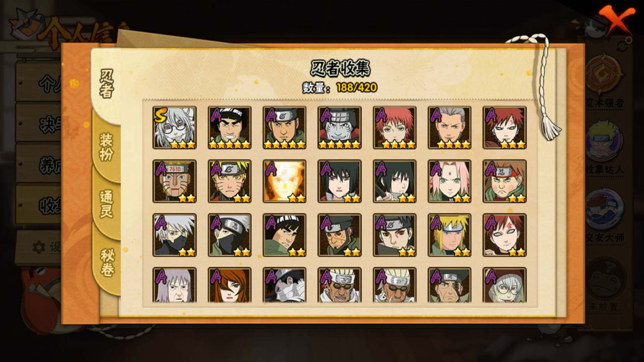
Task: Select the Naruto portrait with 7610 headband
Action: (x=174, y=181)
